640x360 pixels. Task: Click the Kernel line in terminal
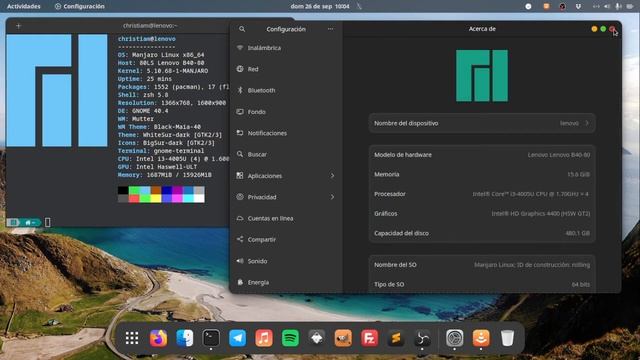(163, 71)
